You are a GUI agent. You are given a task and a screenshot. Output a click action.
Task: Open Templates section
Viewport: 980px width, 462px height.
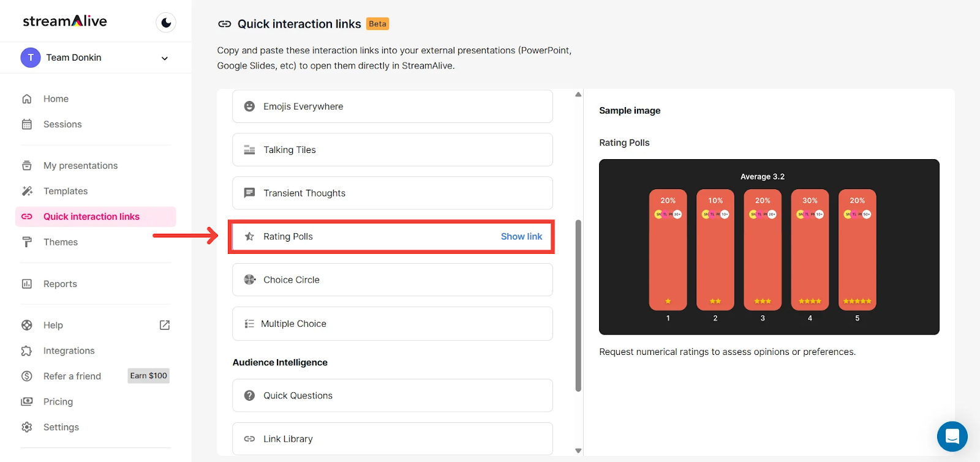(66, 191)
